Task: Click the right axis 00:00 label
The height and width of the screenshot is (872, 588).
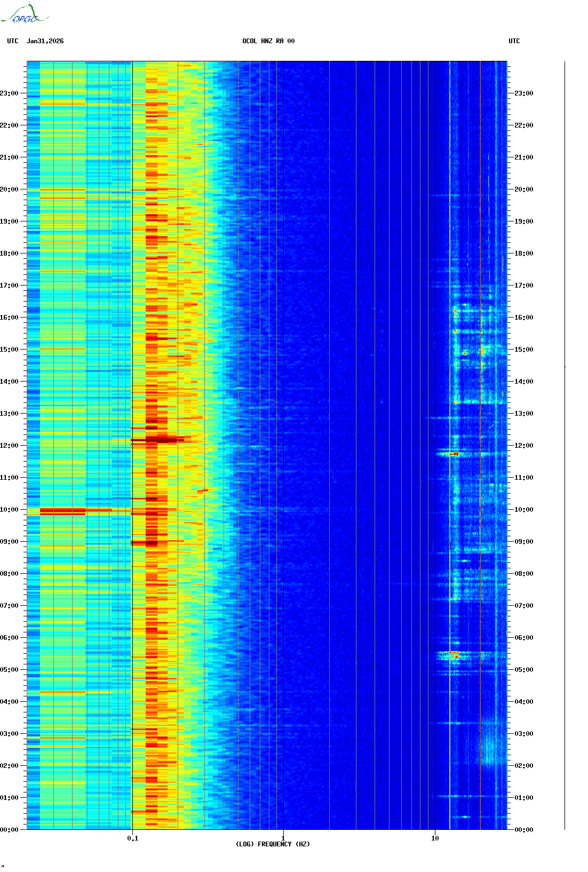Action: pyautogui.click(x=524, y=830)
